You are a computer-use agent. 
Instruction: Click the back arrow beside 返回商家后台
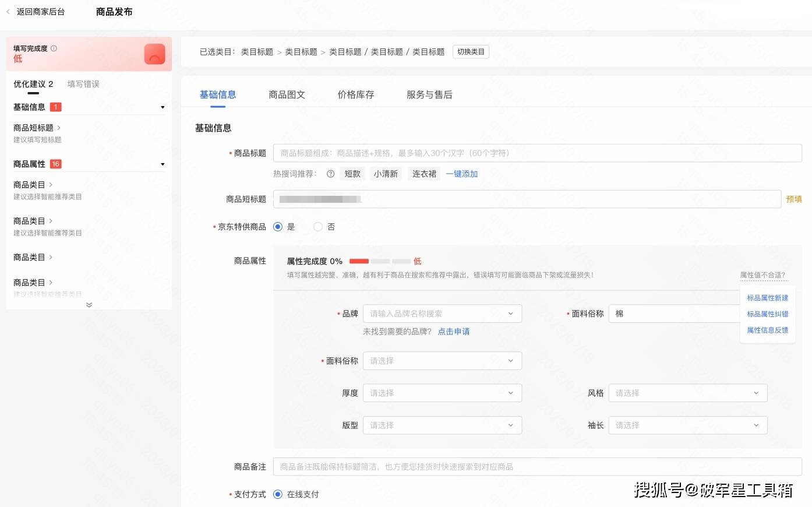8,12
